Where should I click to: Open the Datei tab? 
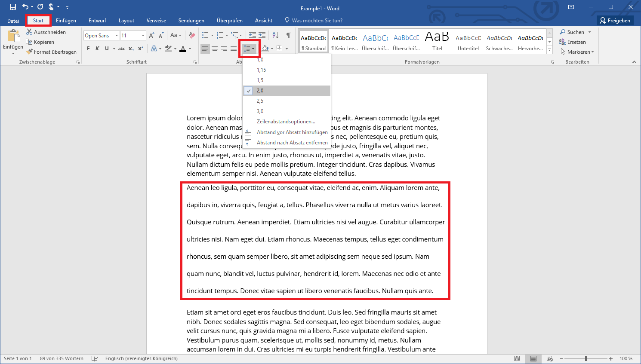(x=13, y=21)
